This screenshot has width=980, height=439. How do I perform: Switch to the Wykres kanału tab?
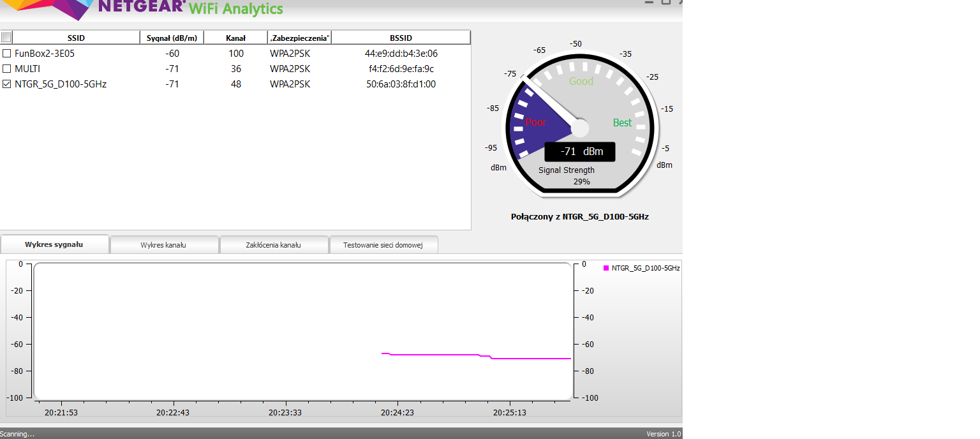click(x=163, y=245)
